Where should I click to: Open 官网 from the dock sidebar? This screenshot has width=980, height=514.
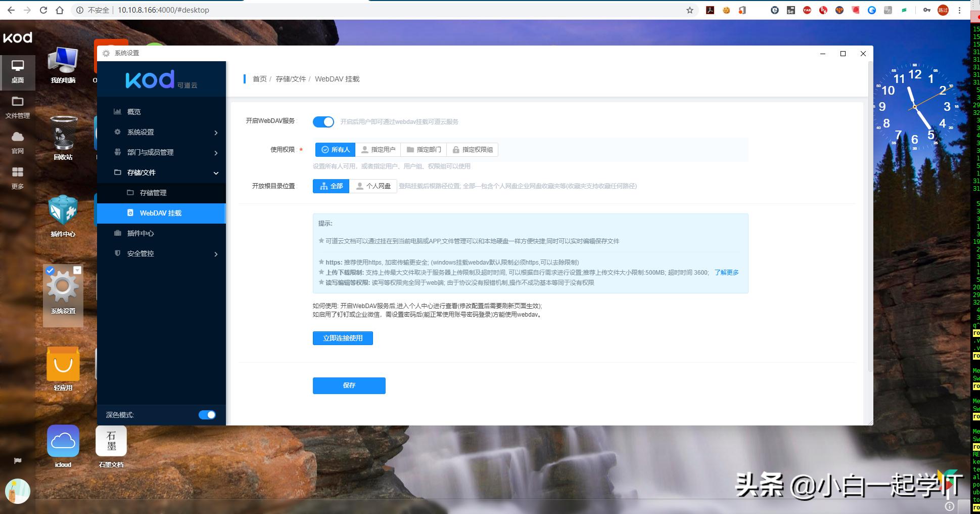click(x=18, y=142)
